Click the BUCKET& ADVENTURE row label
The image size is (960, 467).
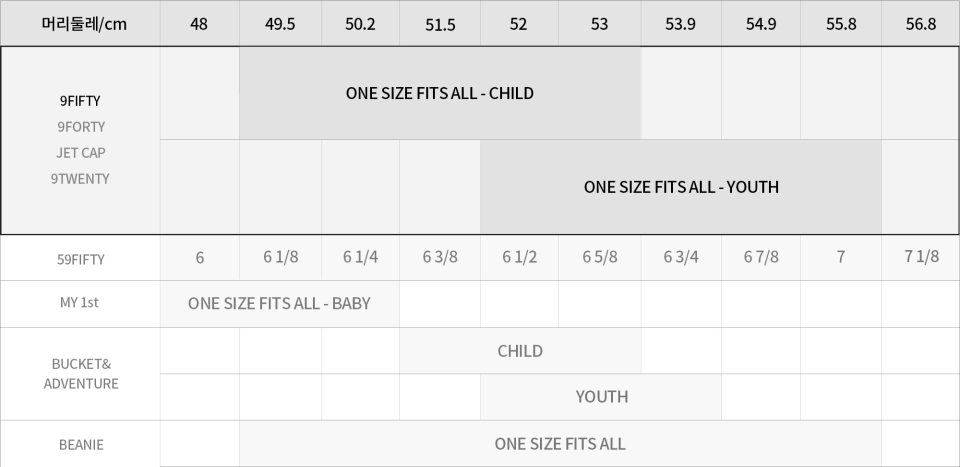(80, 374)
